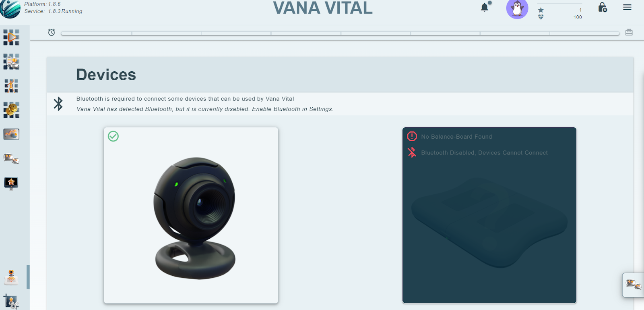The image size is (644, 310).
Task: Click the Bluetooth icon in the notice banner
Action: tap(58, 104)
